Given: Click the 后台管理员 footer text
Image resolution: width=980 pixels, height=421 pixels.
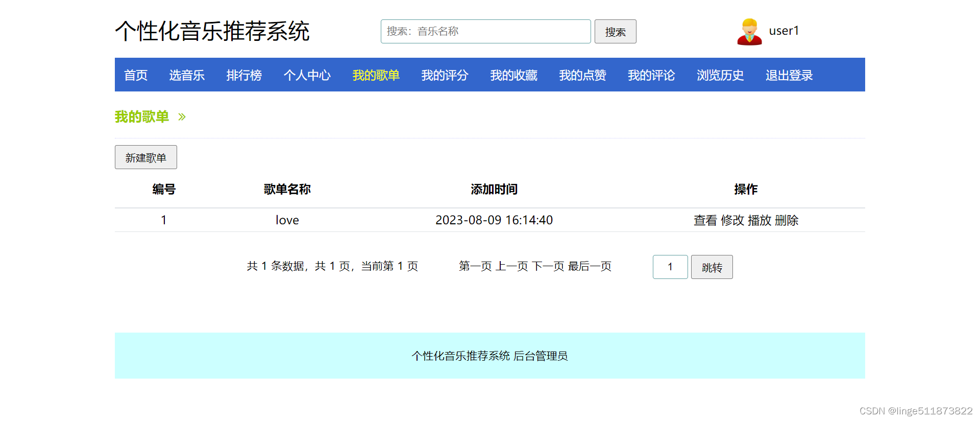Looking at the screenshot, I should tap(541, 356).
